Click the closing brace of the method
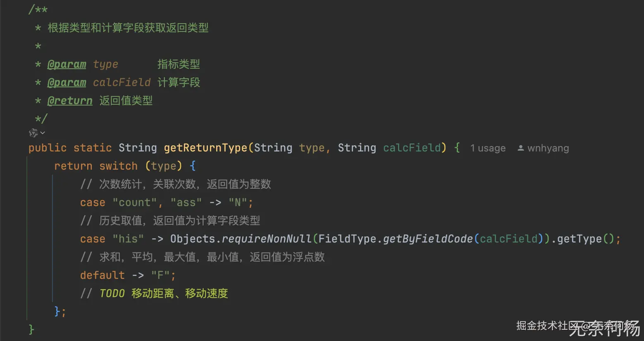Screen dimensions: 644x341 click(31, 329)
